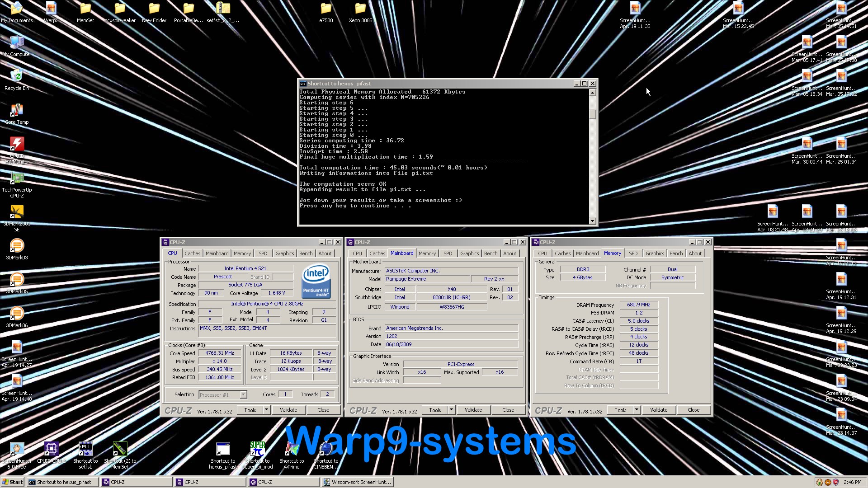The height and width of the screenshot is (488, 868).
Task: Click Validate in the Mainboard window
Action: (x=473, y=410)
